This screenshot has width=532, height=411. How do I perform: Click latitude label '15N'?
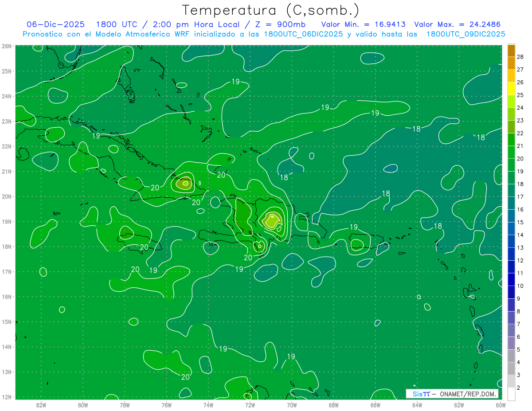click(x=6, y=322)
